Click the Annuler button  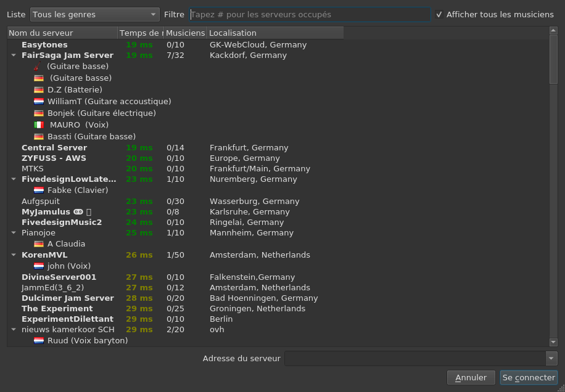coord(471,378)
